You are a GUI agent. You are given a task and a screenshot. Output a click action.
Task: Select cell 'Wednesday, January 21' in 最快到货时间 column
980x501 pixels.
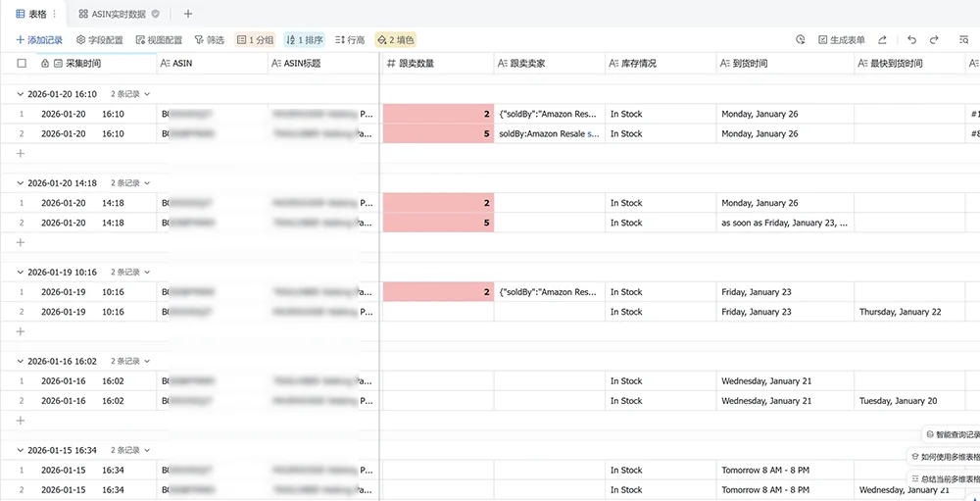click(909, 490)
